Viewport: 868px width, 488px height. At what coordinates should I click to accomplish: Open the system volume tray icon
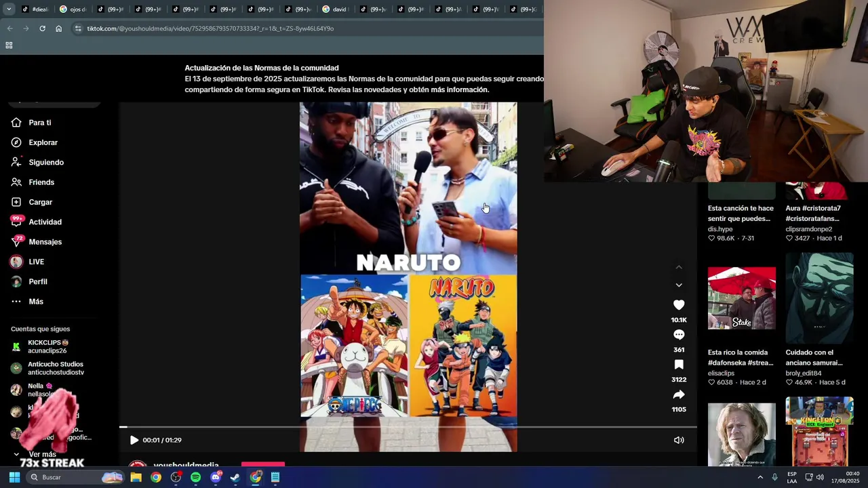(820, 477)
